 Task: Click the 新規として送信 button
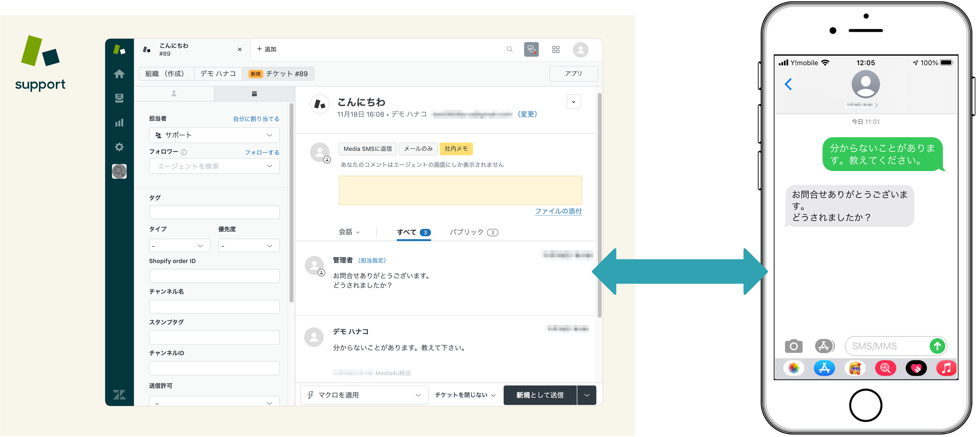540,395
